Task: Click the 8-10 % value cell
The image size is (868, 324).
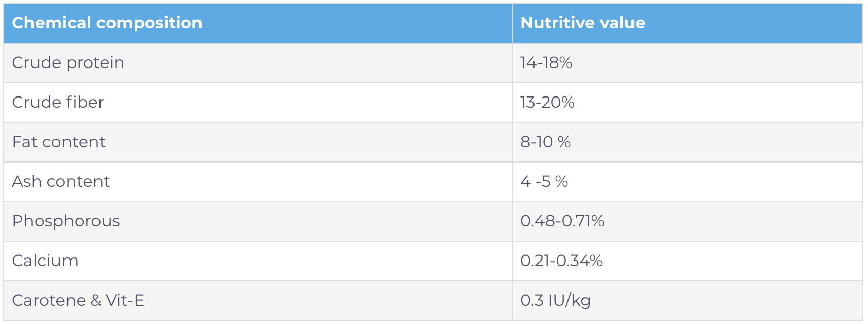Action: tap(545, 142)
